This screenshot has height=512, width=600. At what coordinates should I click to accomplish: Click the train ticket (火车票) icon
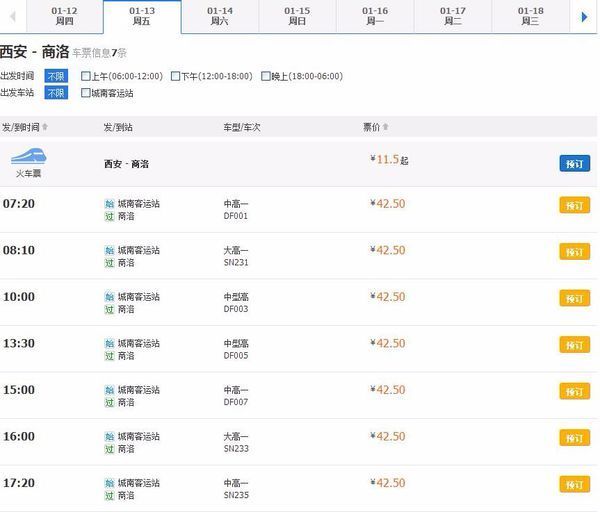(x=26, y=160)
